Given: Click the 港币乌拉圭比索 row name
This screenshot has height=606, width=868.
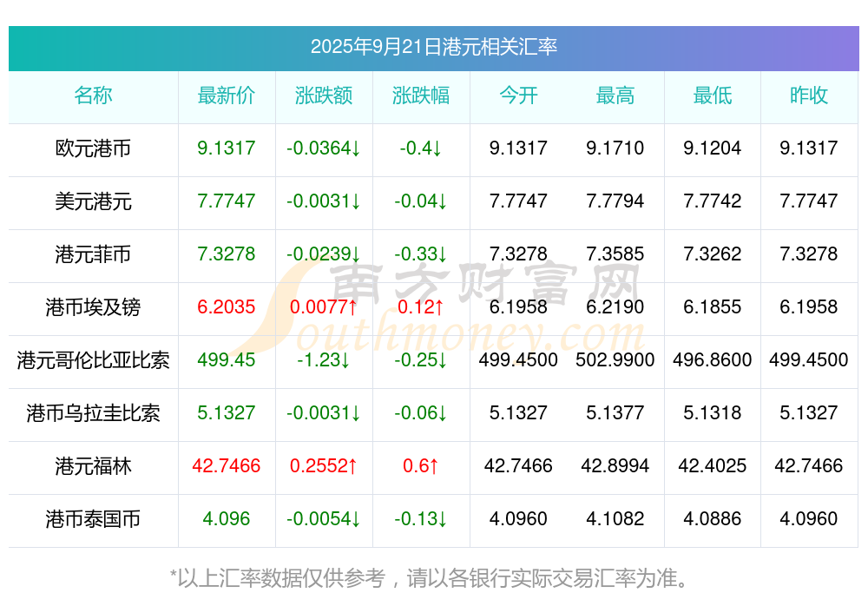Looking at the screenshot, I should click(93, 413).
